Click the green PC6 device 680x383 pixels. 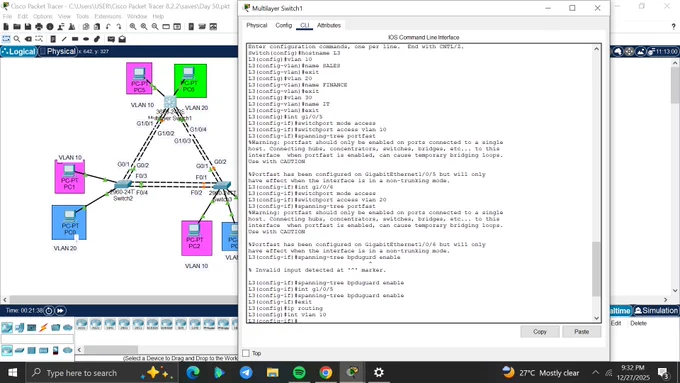pyautogui.click(x=190, y=81)
